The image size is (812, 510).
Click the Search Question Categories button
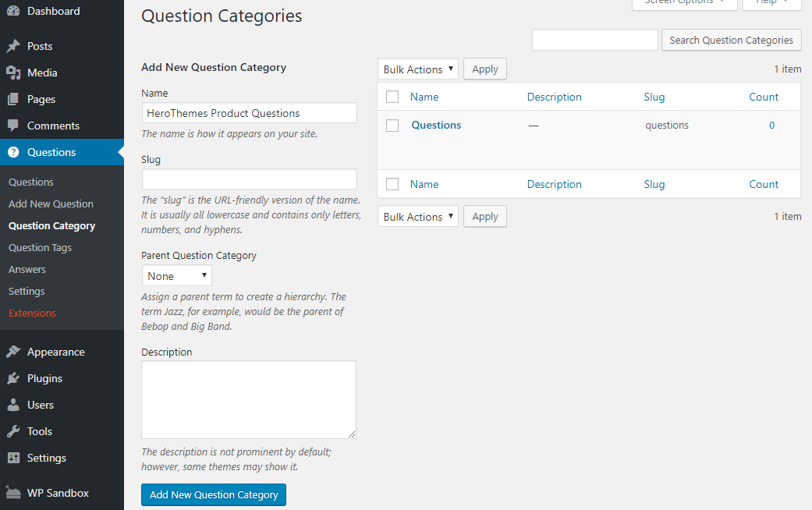731,41
